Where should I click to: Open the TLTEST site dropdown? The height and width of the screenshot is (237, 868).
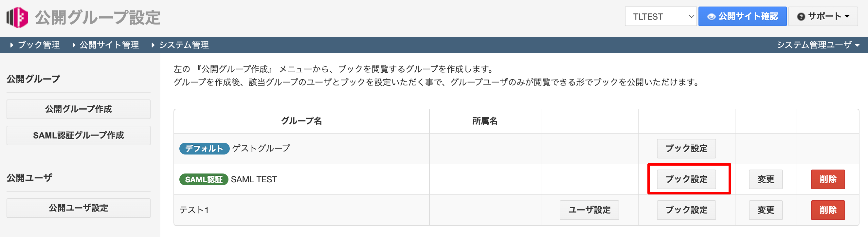click(660, 16)
